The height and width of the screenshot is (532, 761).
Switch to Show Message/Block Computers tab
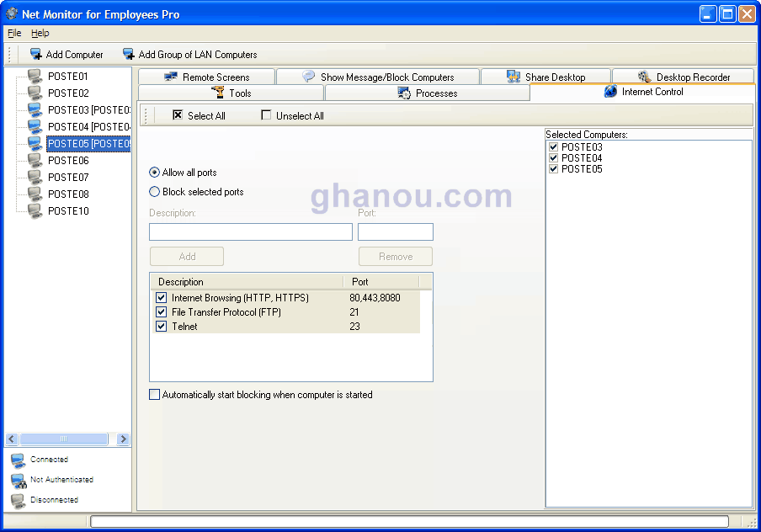(x=378, y=77)
